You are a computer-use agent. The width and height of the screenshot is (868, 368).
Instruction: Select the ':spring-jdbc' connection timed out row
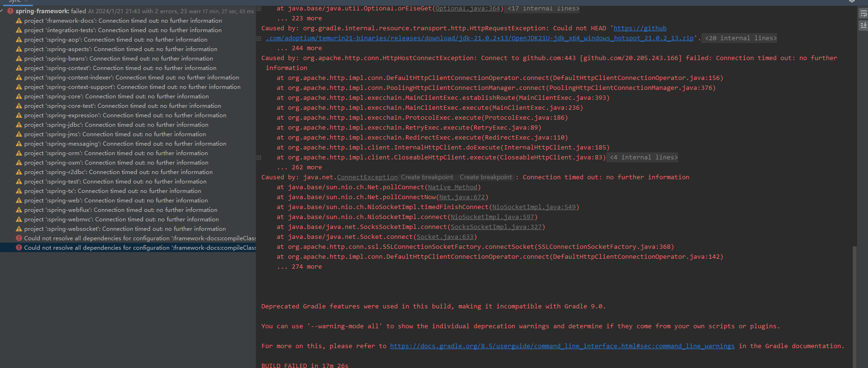pyautogui.click(x=128, y=124)
